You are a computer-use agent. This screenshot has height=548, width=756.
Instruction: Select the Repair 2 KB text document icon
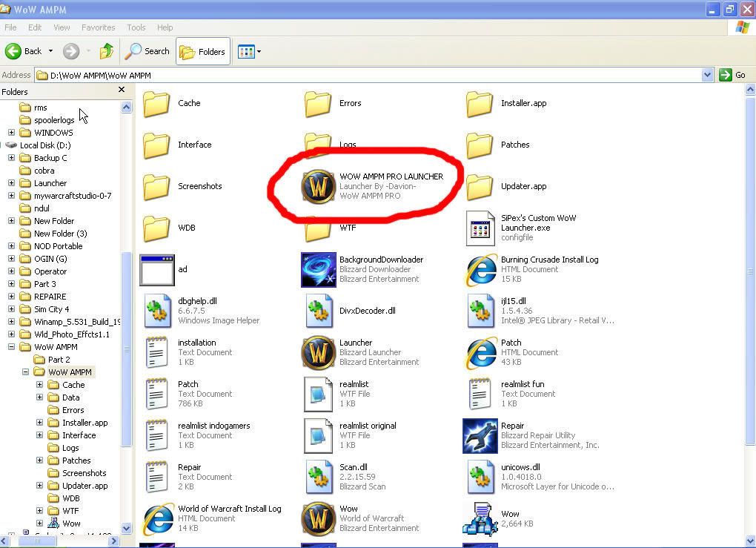pos(156,477)
